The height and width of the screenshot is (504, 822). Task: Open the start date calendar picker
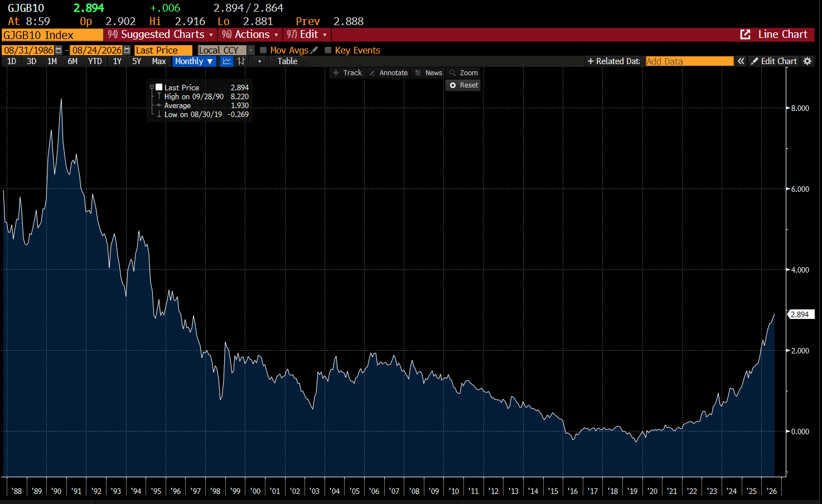click(59, 50)
